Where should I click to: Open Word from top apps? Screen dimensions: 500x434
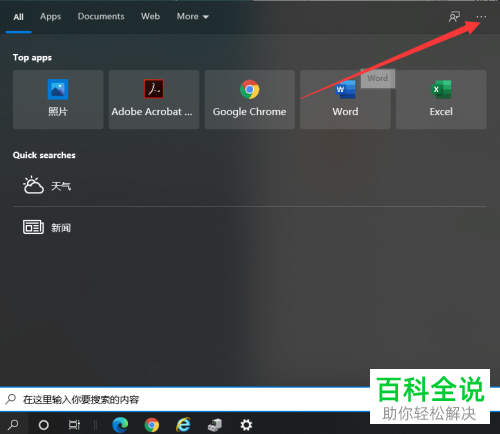[345, 99]
